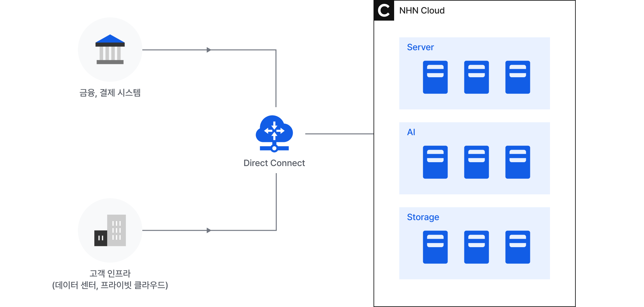Viewport: 644px width, 307px height.
Task: Click the NHN Cloud 'C' logo
Action: point(384,11)
